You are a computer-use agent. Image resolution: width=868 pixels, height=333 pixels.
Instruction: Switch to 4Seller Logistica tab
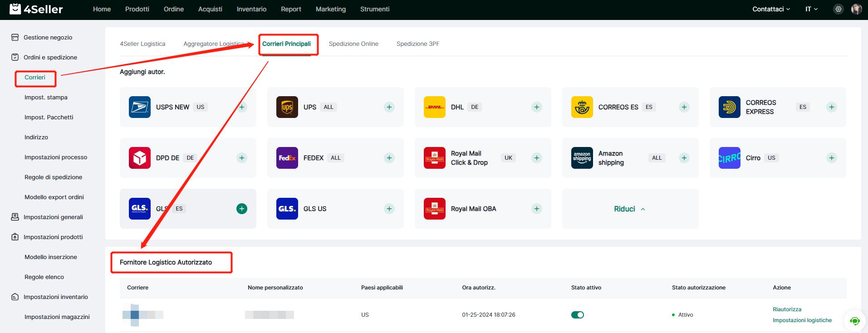(142, 44)
